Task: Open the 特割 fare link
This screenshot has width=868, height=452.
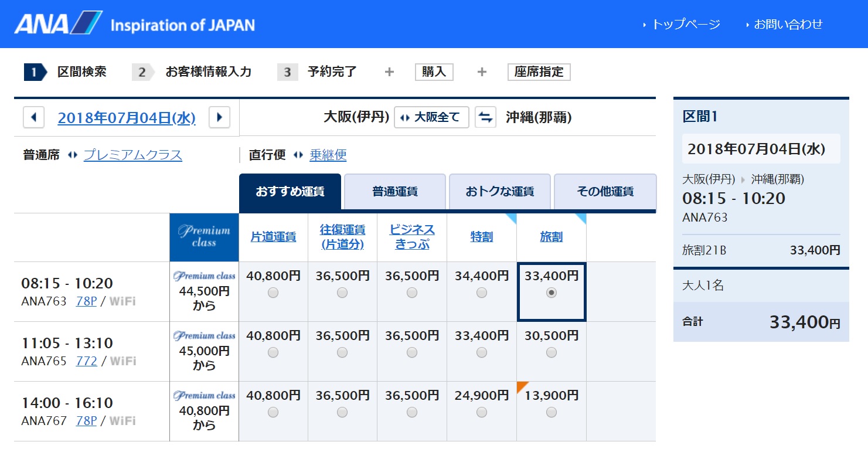Action: (482, 237)
